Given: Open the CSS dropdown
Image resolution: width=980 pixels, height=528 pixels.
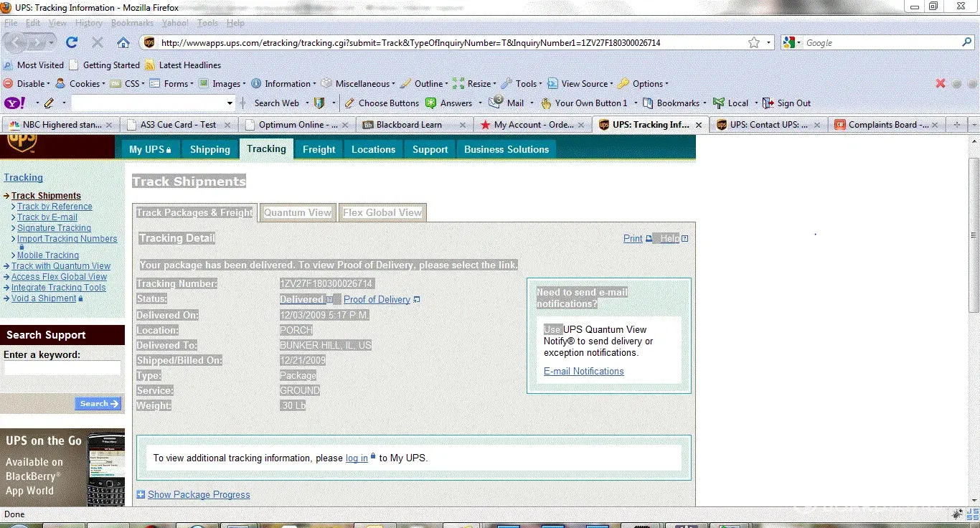Looking at the screenshot, I should pyautogui.click(x=127, y=84).
